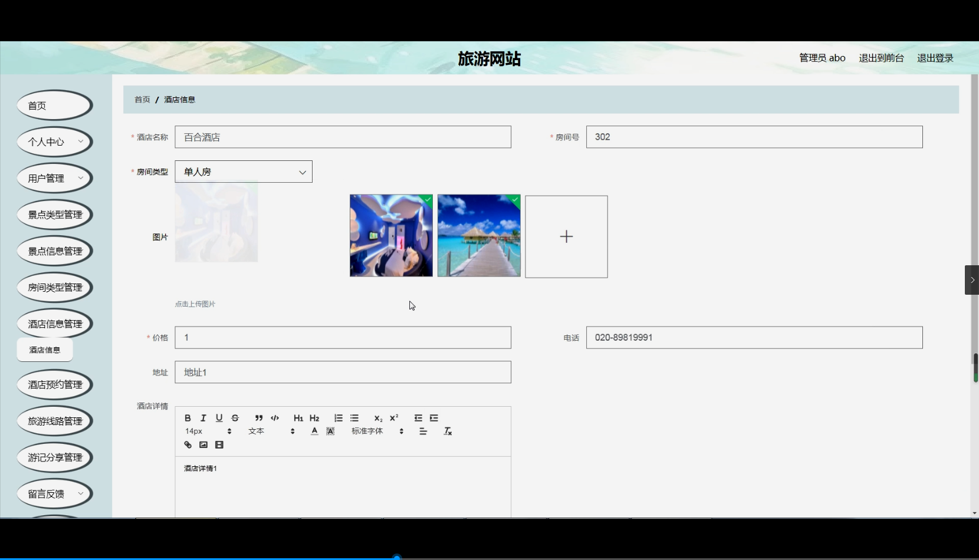
Task: Open the 房间类型 dropdown showing 单人房
Action: pos(244,172)
